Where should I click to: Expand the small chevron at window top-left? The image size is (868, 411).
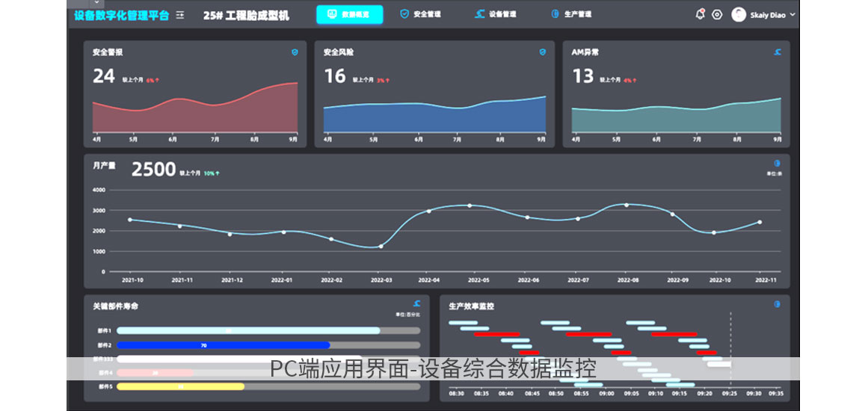tap(96, 3)
